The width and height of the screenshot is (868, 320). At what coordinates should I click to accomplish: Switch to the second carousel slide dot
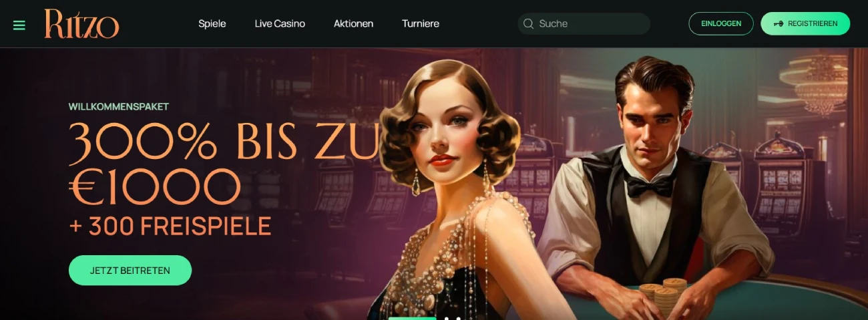coord(447,318)
